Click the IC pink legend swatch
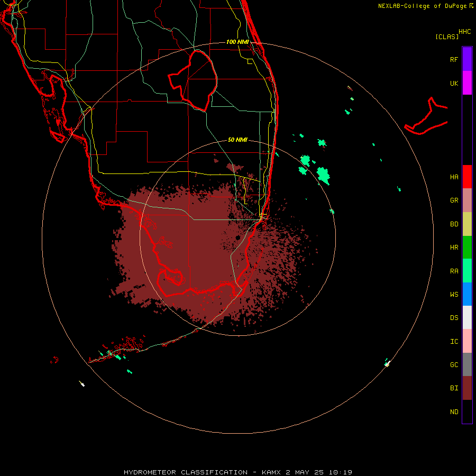476x476 pixels. point(467,341)
